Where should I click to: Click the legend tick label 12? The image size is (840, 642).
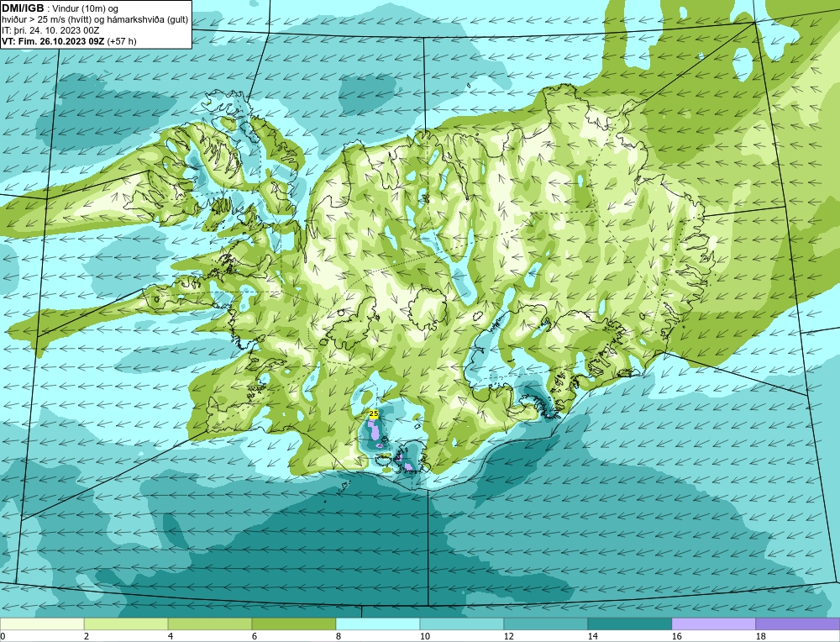(509, 637)
